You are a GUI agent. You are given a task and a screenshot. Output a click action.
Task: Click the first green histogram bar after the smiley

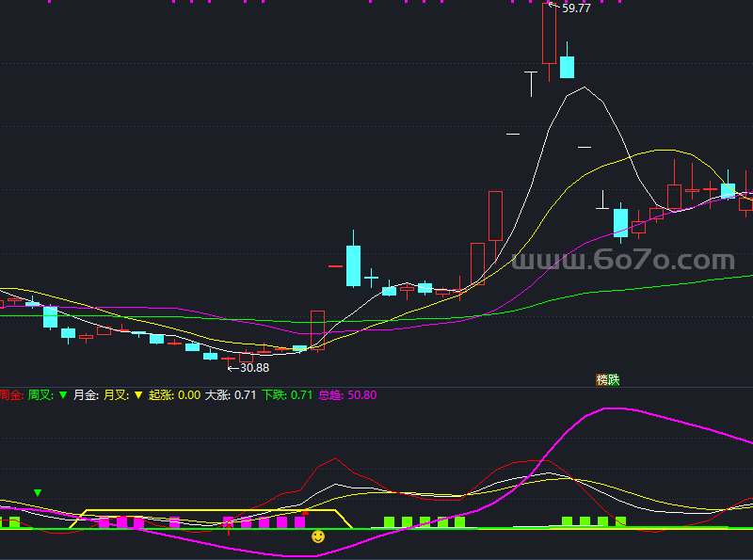point(389,522)
